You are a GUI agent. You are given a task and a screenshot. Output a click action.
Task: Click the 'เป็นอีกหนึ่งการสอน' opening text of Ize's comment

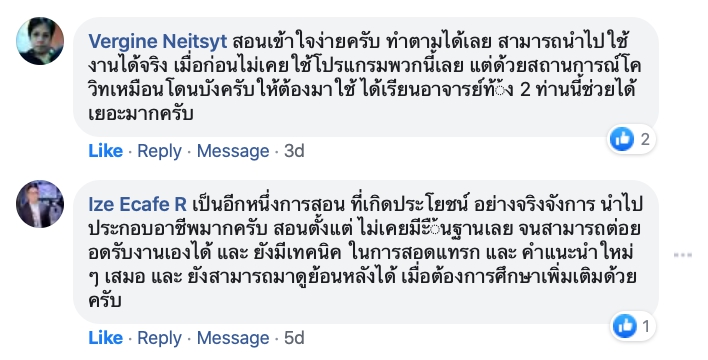[269, 205]
